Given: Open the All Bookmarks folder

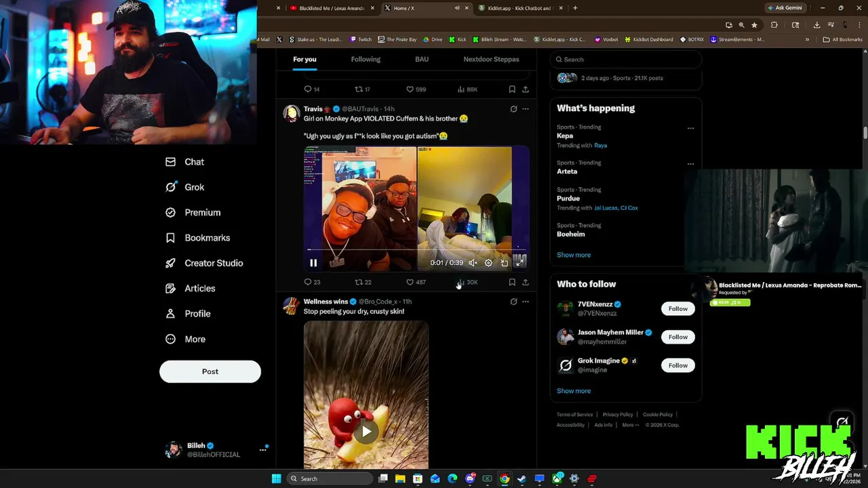Looking at the screenshot, I should 842,39.
